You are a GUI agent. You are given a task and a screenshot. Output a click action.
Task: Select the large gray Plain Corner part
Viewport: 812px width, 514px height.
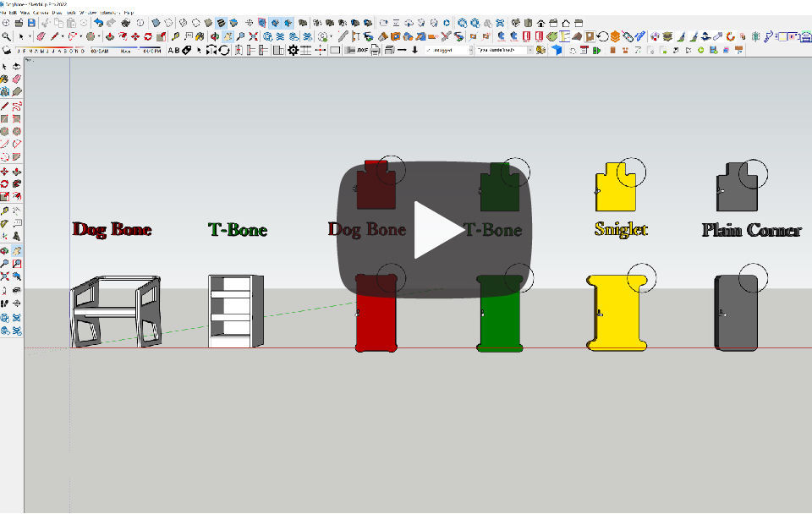click(736, 313)
